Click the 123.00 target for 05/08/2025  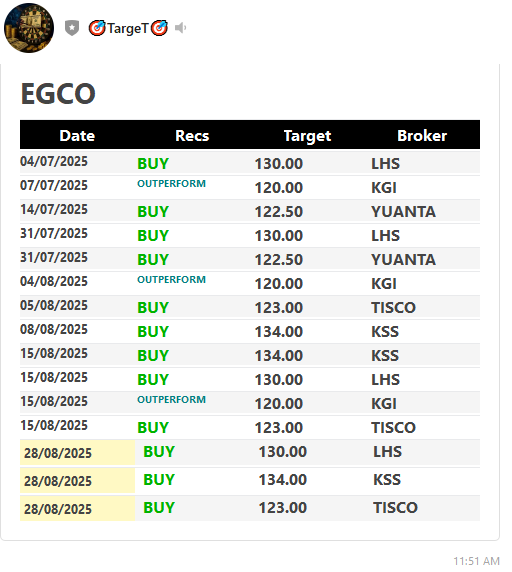(279, 308)
